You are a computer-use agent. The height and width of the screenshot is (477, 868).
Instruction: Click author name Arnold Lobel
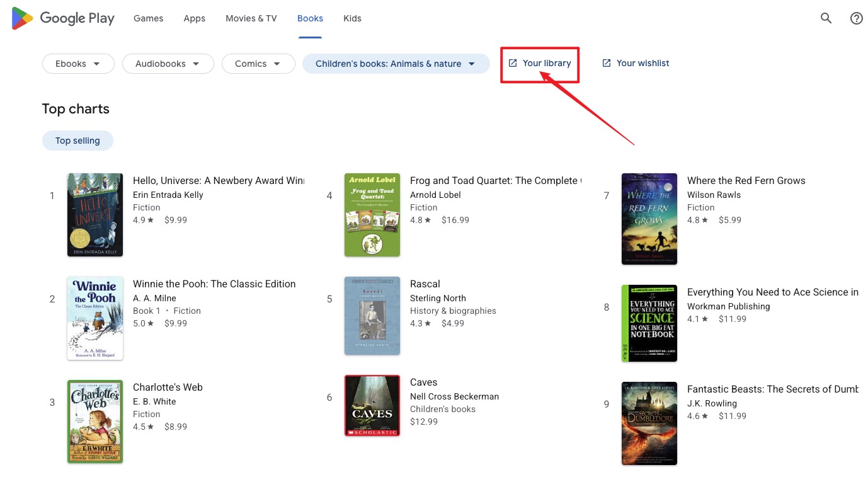pyautogui.click(x=435, y=195)
